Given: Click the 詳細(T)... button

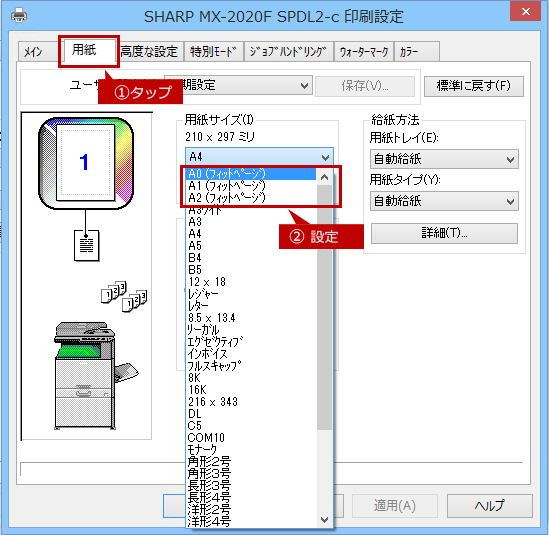Looking at the screenshot, I should pos(444,233).
